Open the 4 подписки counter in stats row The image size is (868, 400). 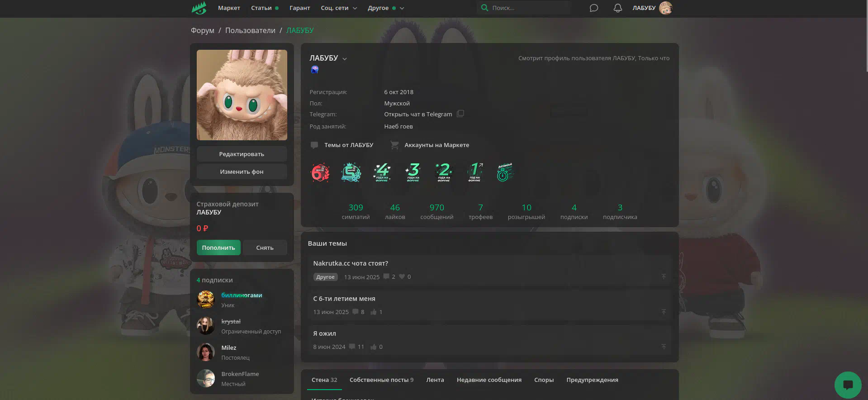point(574,211)
